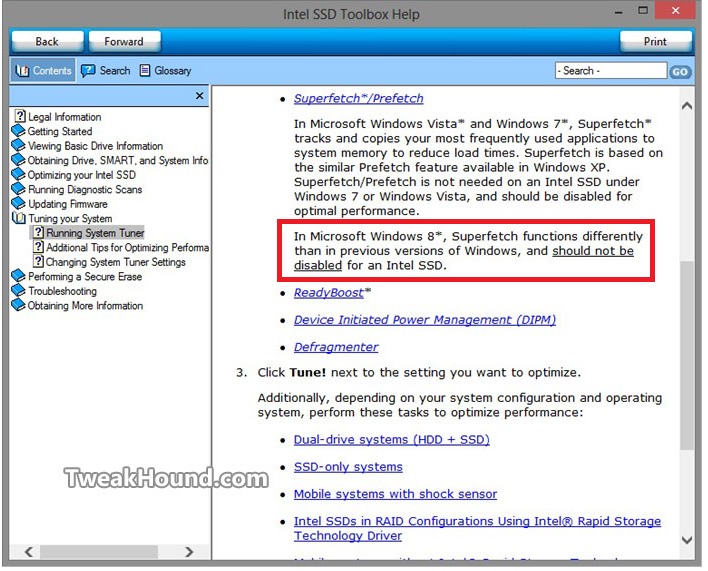
Task: Click the Performing a Secure Erase book icon
Action: tap(19, 276)
